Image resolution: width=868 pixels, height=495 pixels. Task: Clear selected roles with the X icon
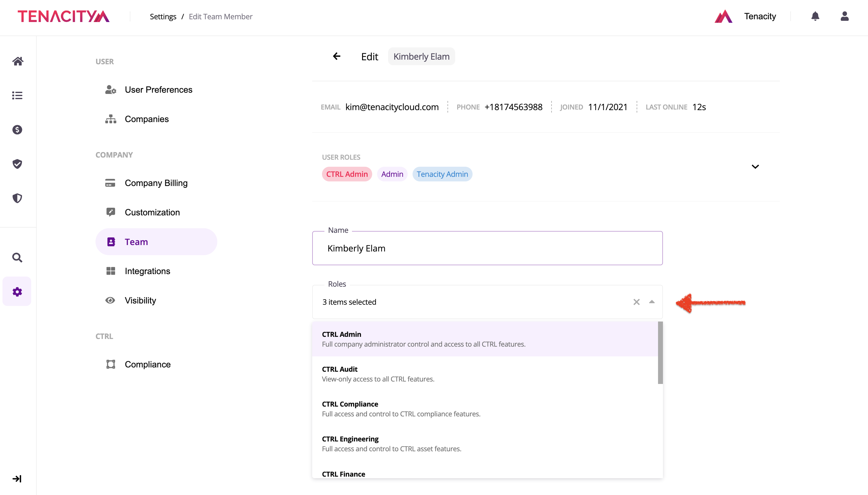point(636,302)
